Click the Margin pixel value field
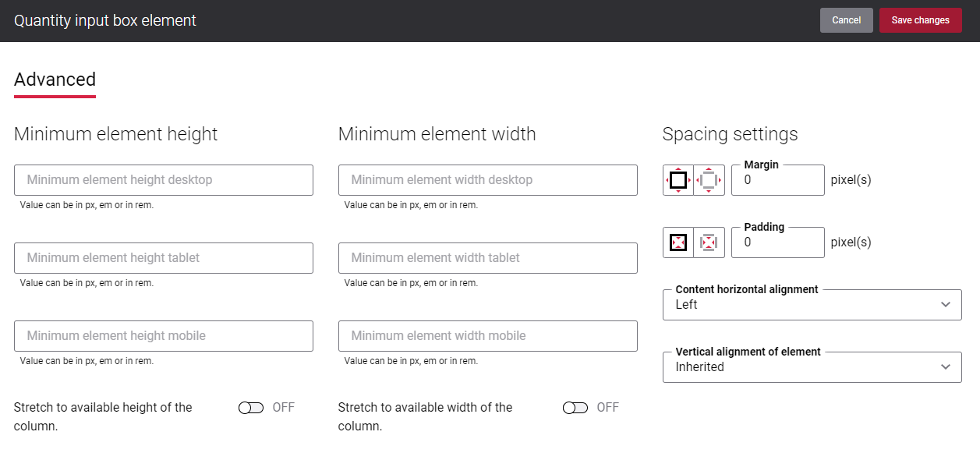 point(777,180)
